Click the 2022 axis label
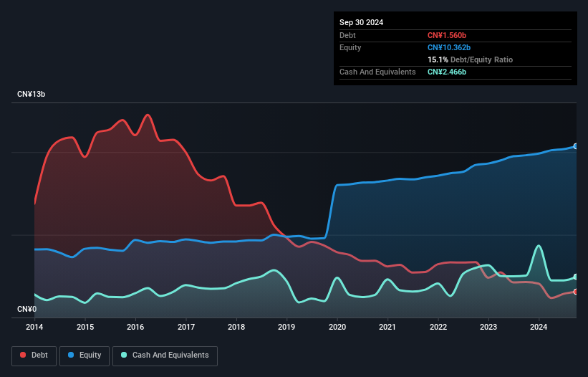Viewport: 588px width, 377px height. pos(438,327)
